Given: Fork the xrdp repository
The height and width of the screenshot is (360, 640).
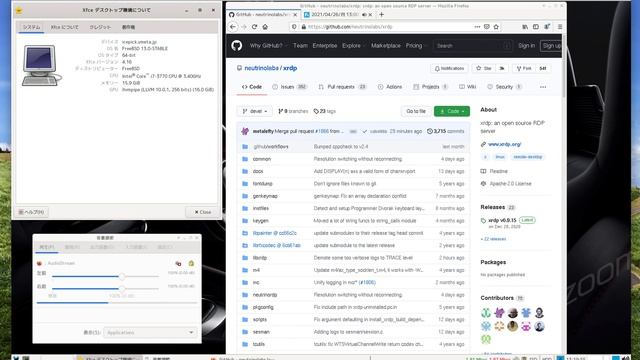Looking at the screenshot, I should click(524, 68).
